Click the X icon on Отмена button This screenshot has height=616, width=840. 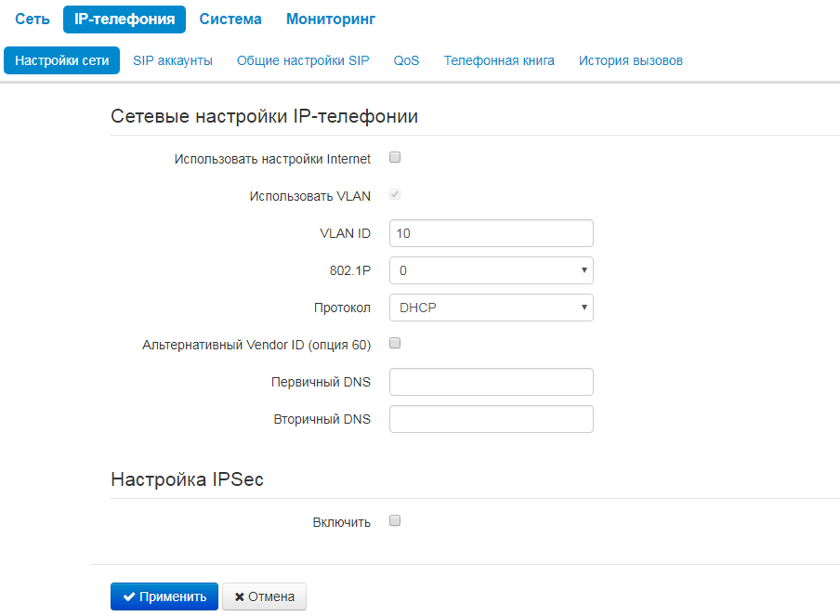(240, 596)
